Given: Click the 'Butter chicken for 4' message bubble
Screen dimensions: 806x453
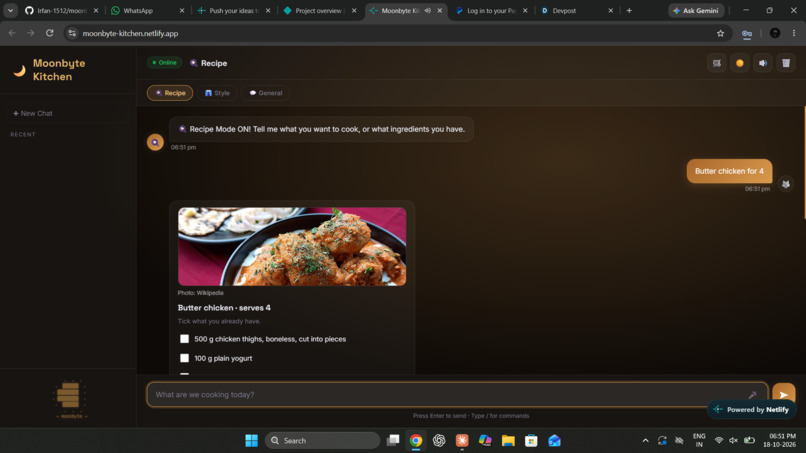Looking at the screenshot, I should [x=729, y=171].
